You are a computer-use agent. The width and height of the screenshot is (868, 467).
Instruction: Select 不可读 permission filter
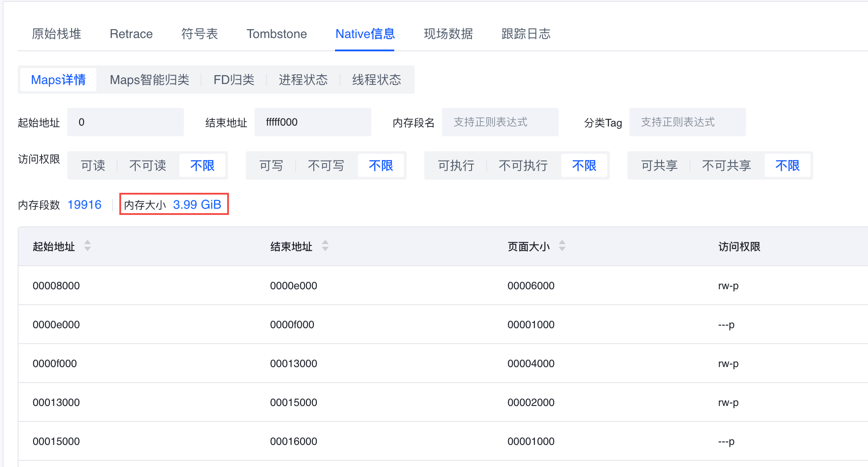(x=148, y=165)
